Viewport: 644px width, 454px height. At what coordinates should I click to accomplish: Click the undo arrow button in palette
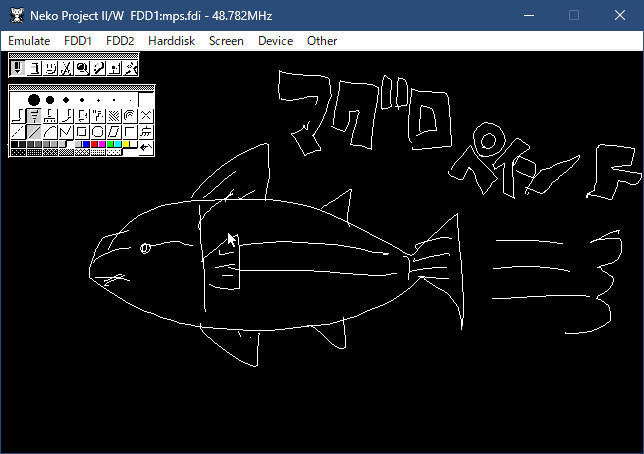pos(146,148)
